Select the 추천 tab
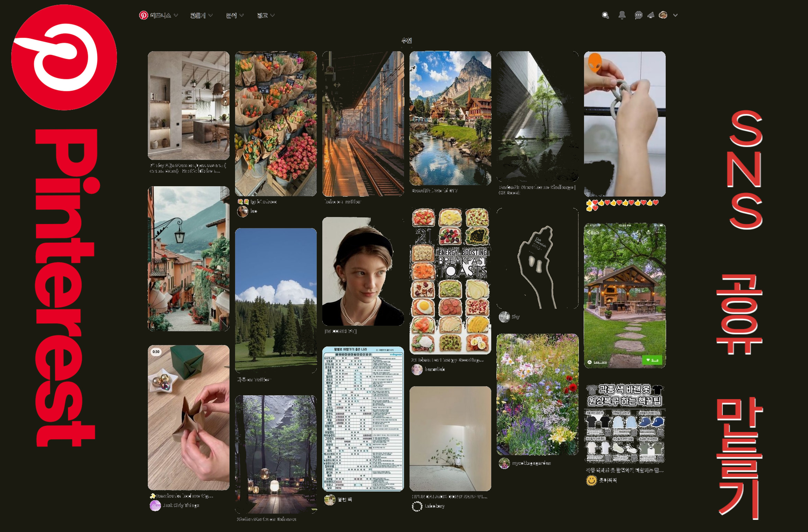This screenshot has height=532, width=808. coord(406,40)
